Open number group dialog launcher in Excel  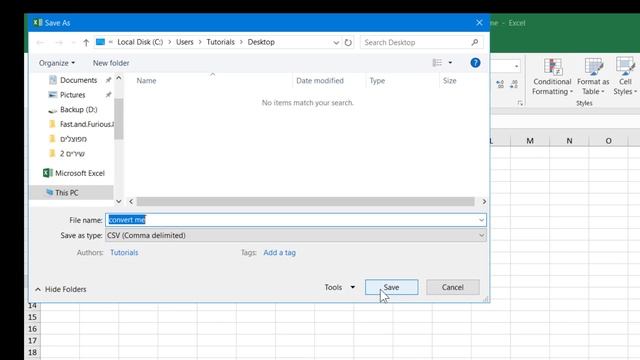click(x=520, y=103)
